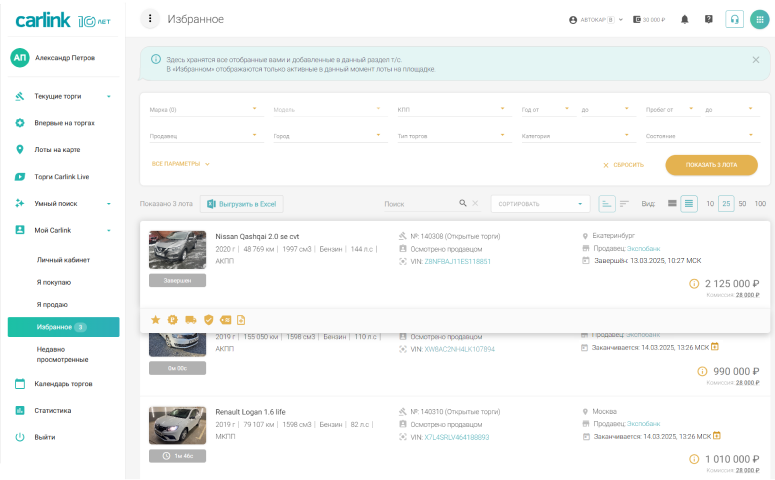Open Календарь торгов in sidebar
The width and height of the screenshot is (775, 480).
(66, 383)
